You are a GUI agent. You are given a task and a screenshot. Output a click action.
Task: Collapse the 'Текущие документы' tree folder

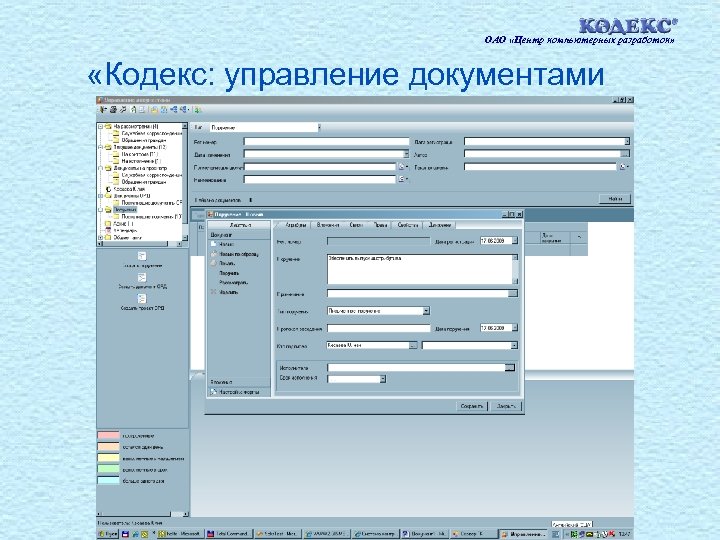click(x=101, y=147)
